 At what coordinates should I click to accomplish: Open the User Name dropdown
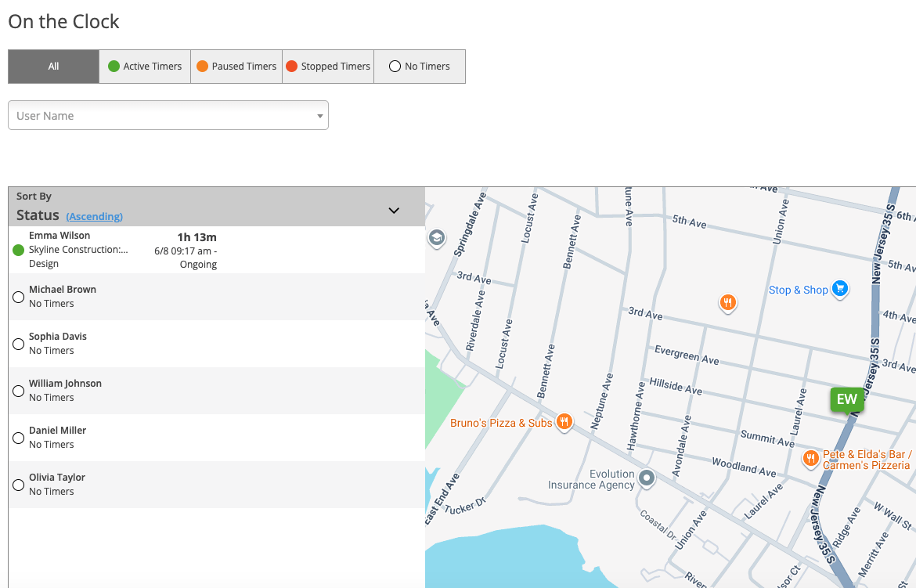coord(168,115)
